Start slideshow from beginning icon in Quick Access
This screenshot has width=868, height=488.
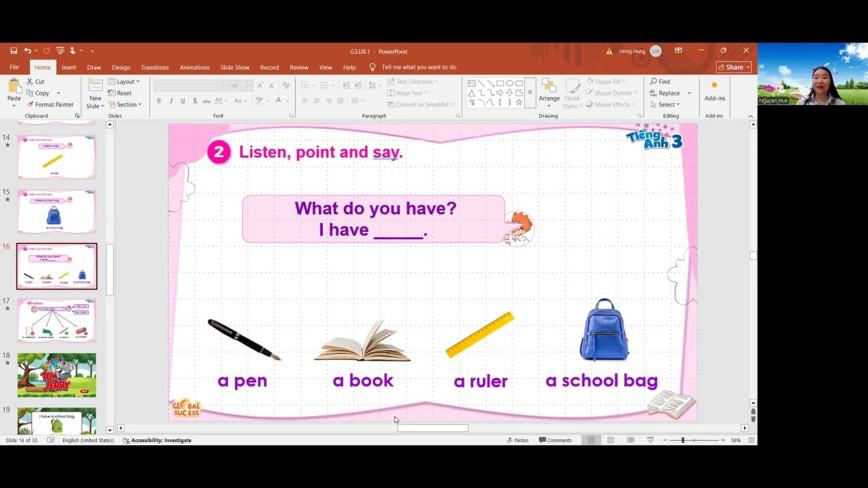(60, 51)
